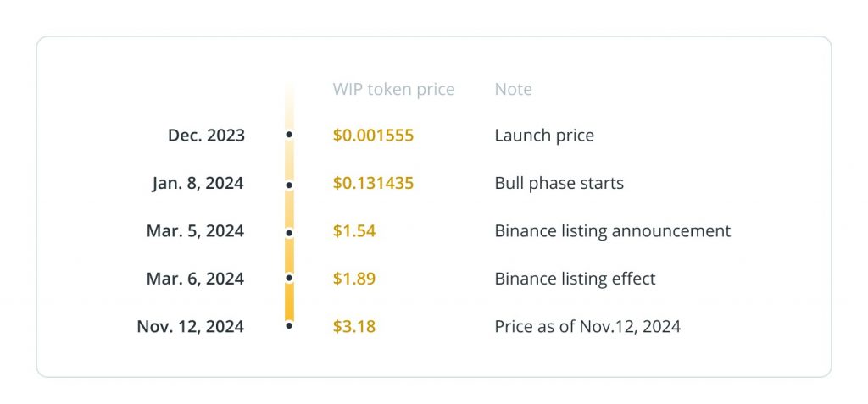This screenshot has height=404, width=868.
Task: Click the Dec. 2023 date label
Action: (207, 135)
